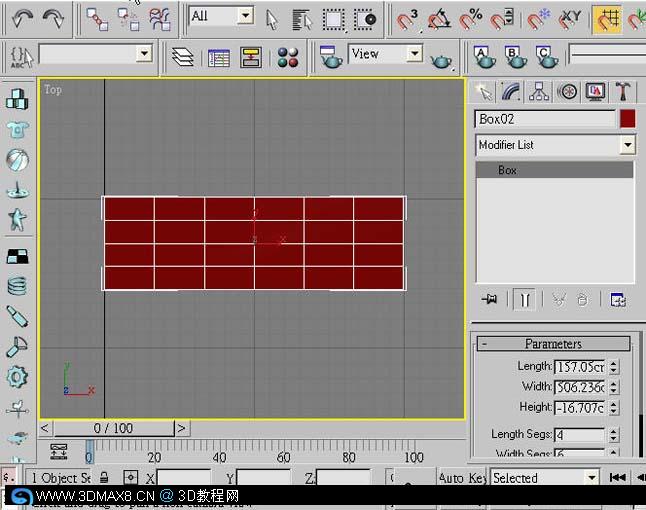Click the Box02 object name field
The height and width of the screenshot is (510, 646).
click(545, 119)
